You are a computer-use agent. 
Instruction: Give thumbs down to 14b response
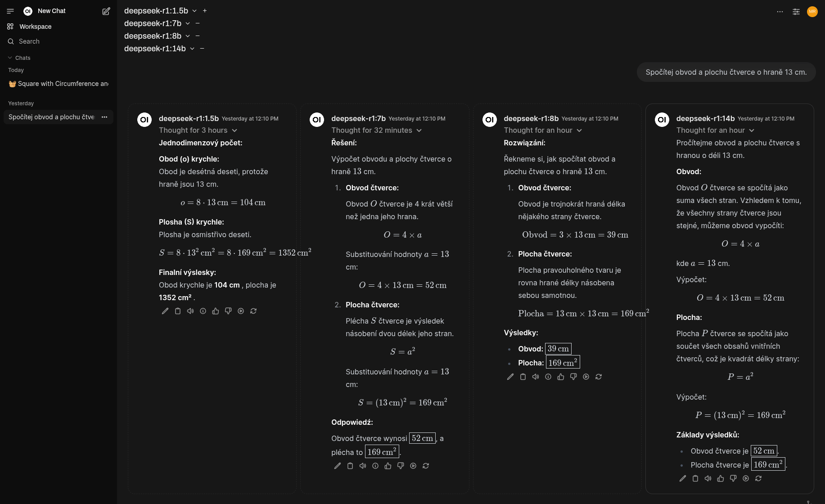[733, 478]
